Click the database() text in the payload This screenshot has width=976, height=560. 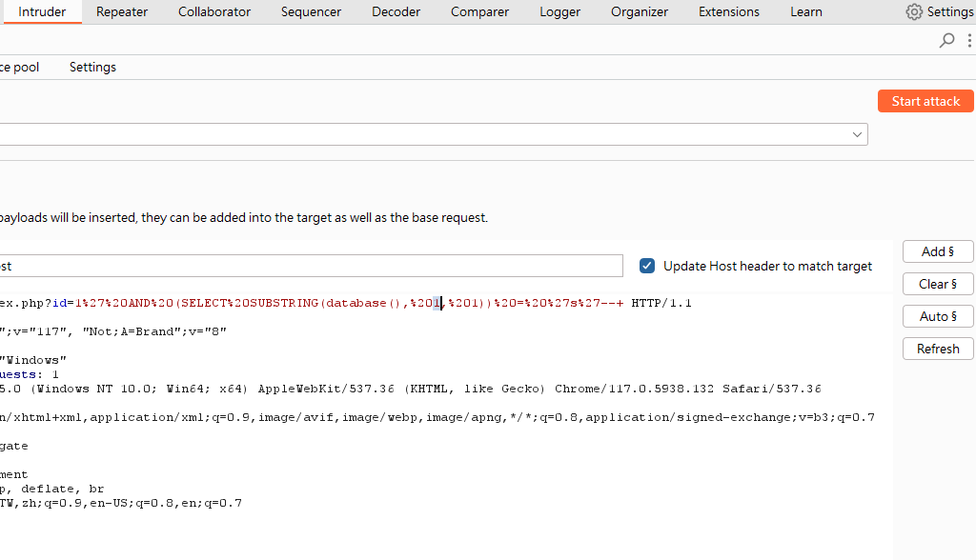pyautogui.click(x=365, y=303)
